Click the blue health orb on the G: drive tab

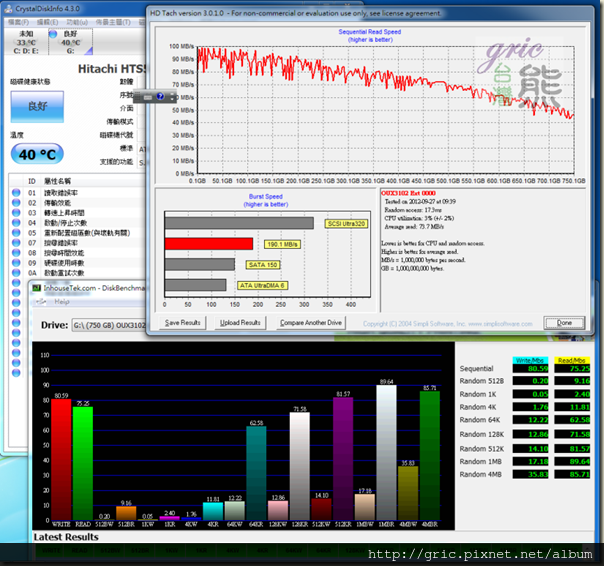click(x=53, y=34)
